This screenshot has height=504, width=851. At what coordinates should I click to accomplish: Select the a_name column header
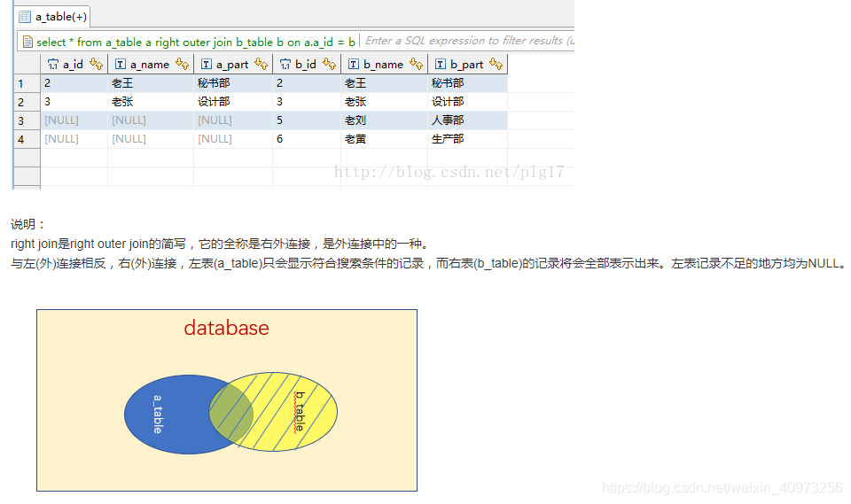(x=151, y=64)
